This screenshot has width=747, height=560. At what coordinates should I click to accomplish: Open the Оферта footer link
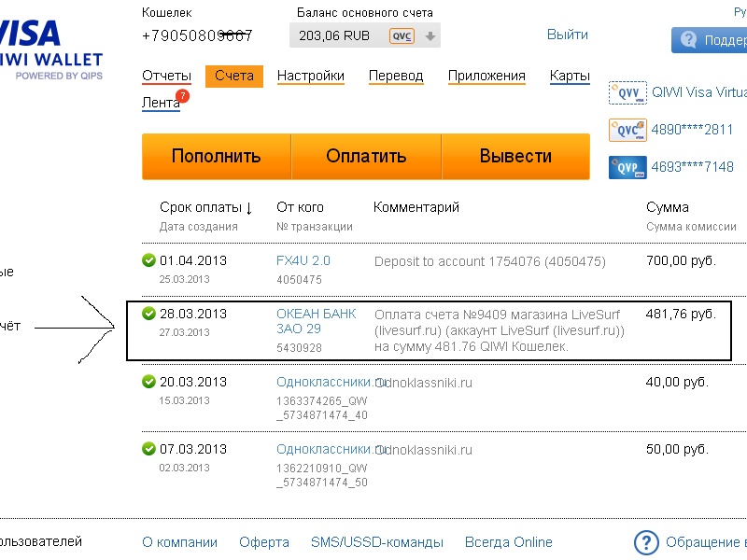pyautogui.click(x=264, y=542)
